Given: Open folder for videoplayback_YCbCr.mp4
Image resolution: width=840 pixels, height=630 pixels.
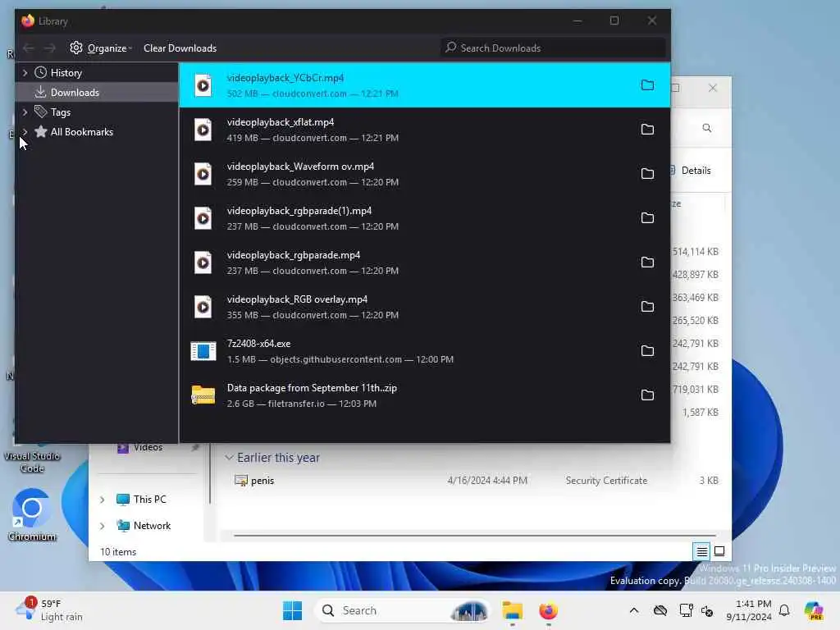Looking at the screenshot, I should 647,85.
